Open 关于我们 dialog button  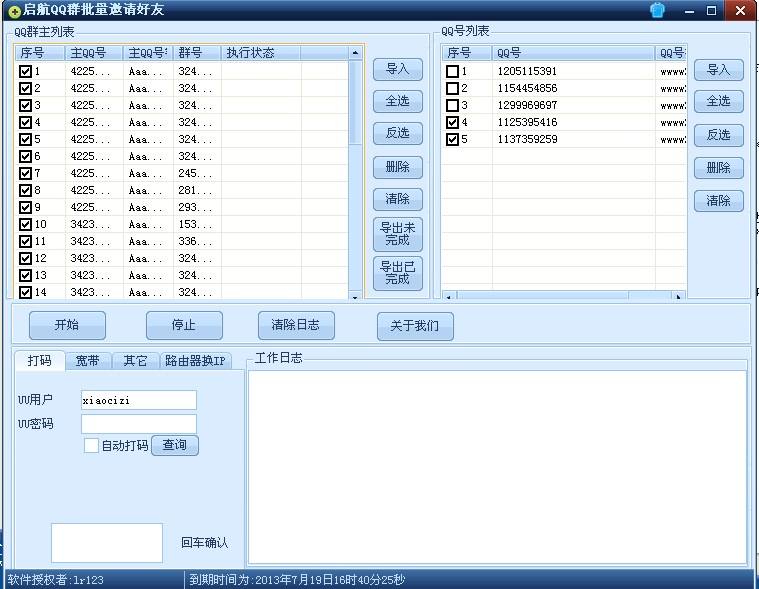point(415,326)
